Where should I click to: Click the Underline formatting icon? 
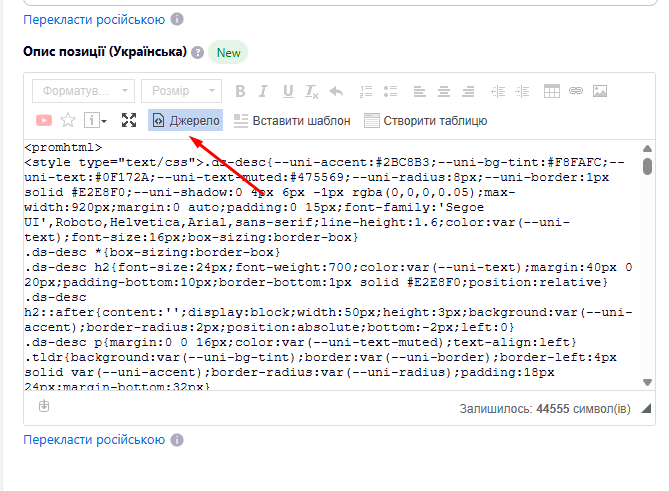coord(287,91)
